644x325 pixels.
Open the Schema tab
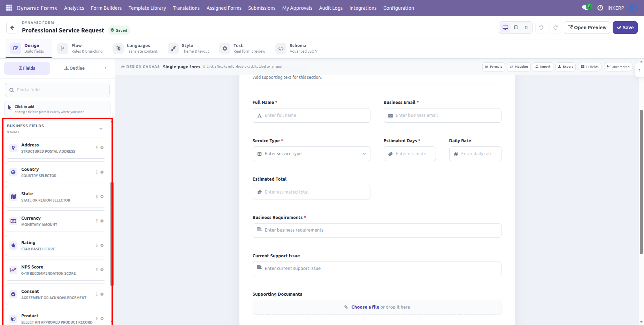coord(297,48)
